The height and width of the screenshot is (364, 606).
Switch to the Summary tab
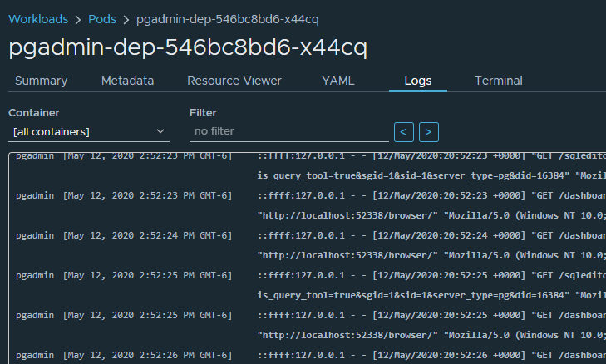tap(41, 81)
